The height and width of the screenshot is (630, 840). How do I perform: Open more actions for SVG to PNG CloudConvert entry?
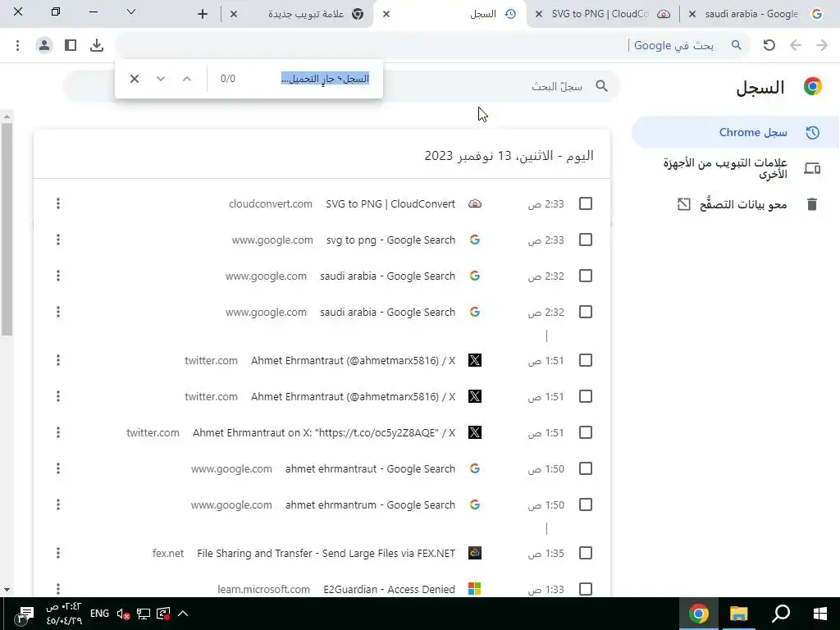(58, 203)
